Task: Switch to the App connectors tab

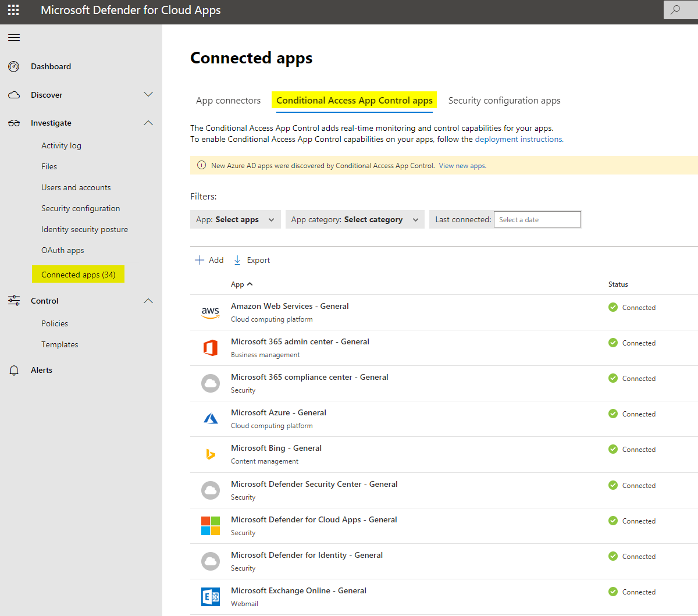Action: [228, 101]
